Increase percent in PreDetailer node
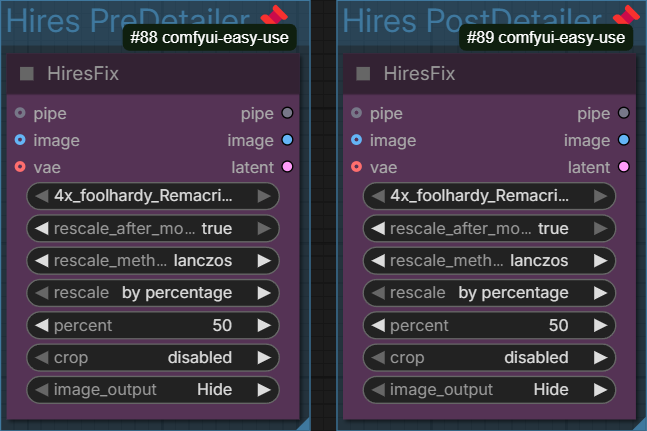This screenshot has height=431, width=647. coord(264,325)
